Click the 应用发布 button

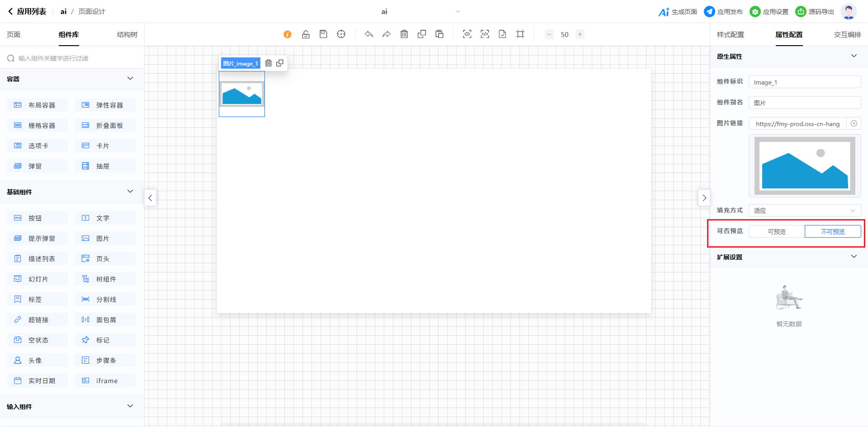click(x=723, y=12)
